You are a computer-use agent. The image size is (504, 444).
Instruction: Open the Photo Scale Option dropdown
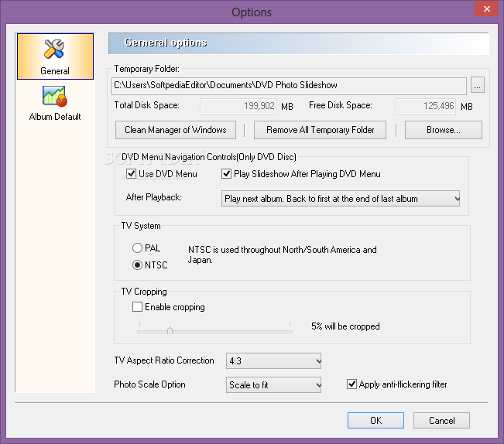point(273,384)
